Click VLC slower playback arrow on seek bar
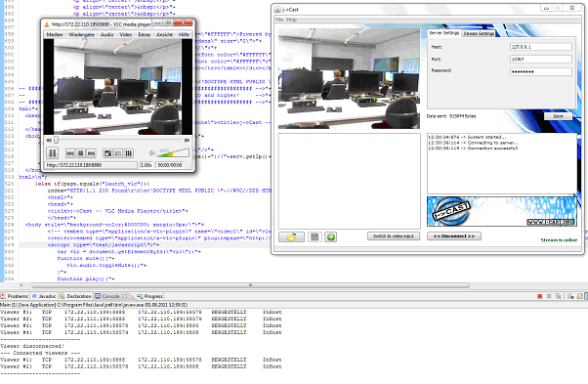 [49, 140]
